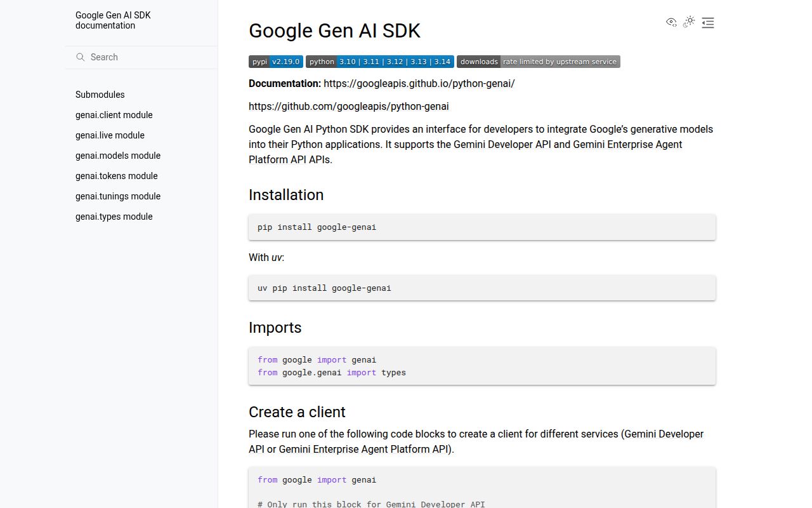Click the python versions badge
Viewport: 812px width, 508px height.
380,62
